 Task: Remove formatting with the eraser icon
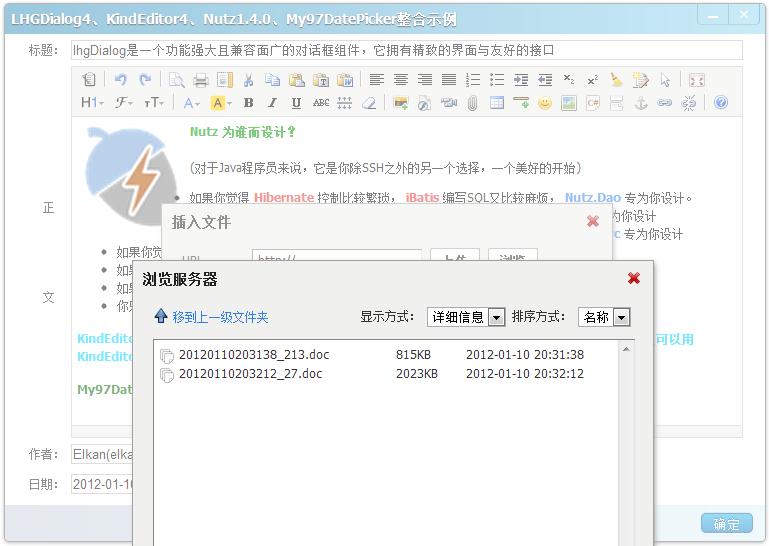[x=369, y=103]
